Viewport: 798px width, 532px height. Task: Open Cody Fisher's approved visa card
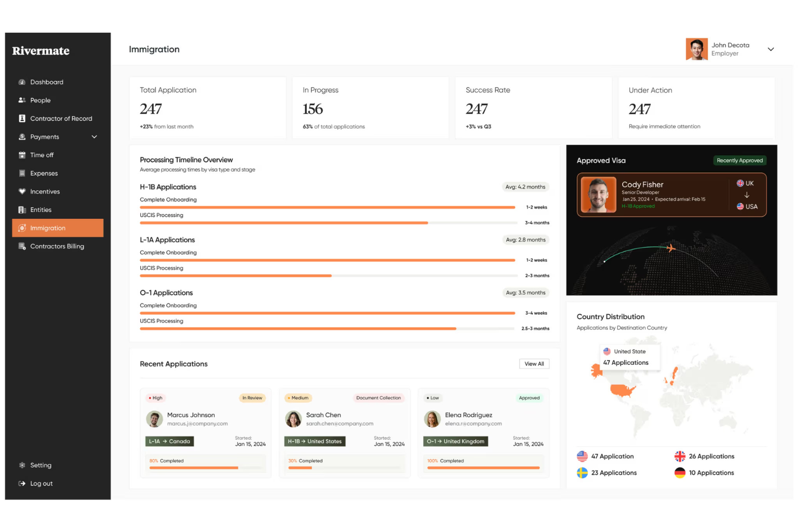click(671, 195)
